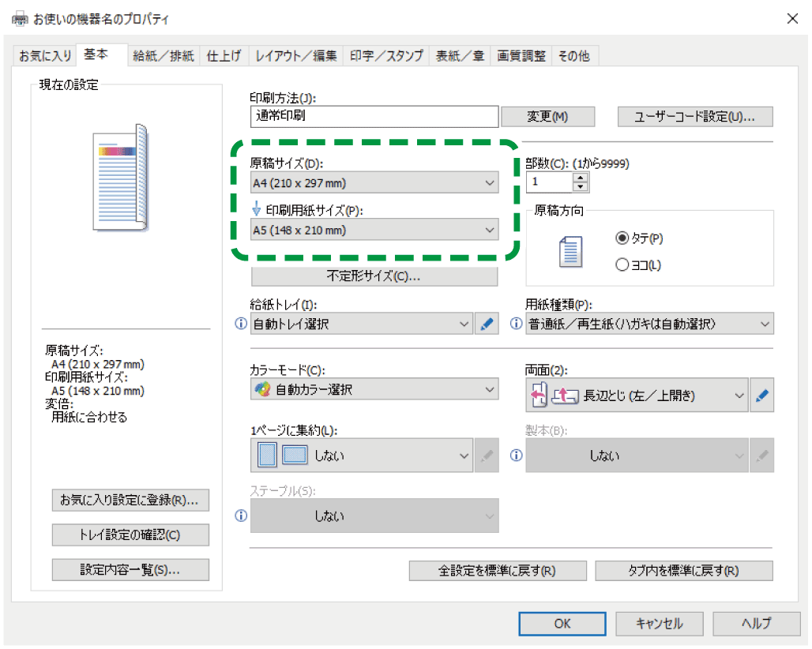Open the 原稿サイズ dropdown
The image size is (812, 649).
click(x=374, y=183)
